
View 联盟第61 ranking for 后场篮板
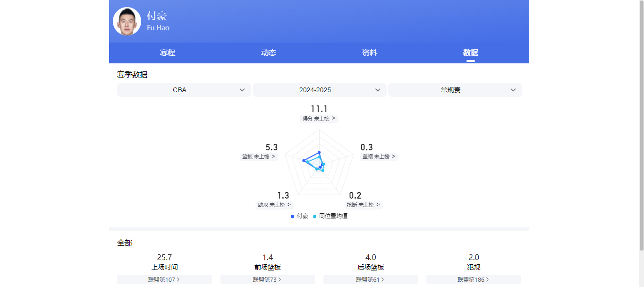click(x=371, y=279)
